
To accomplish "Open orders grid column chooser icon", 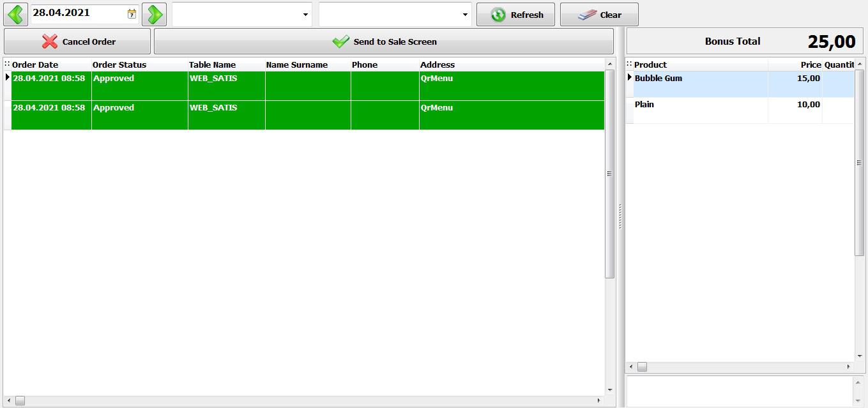I will 7,64.
